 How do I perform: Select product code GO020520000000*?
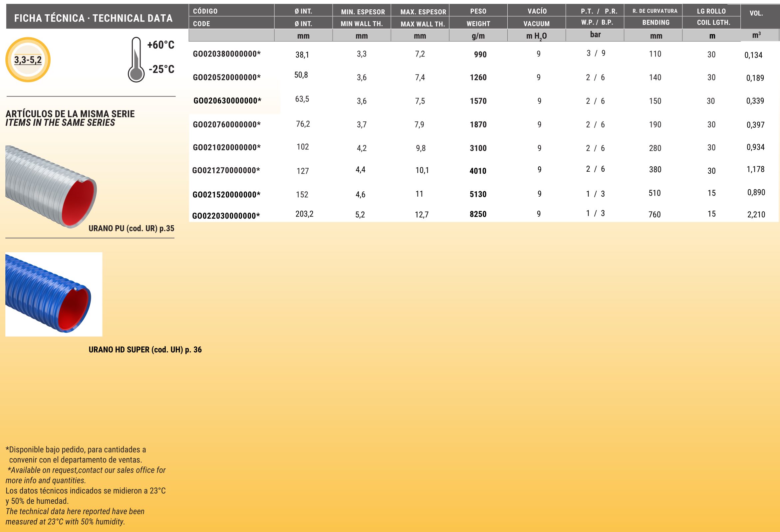(227, 78)
